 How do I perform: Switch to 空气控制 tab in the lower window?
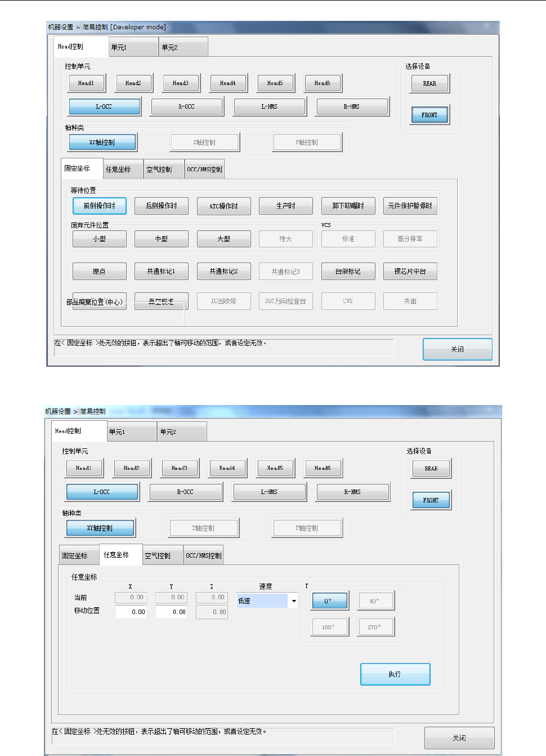click(x=163, y=555)
